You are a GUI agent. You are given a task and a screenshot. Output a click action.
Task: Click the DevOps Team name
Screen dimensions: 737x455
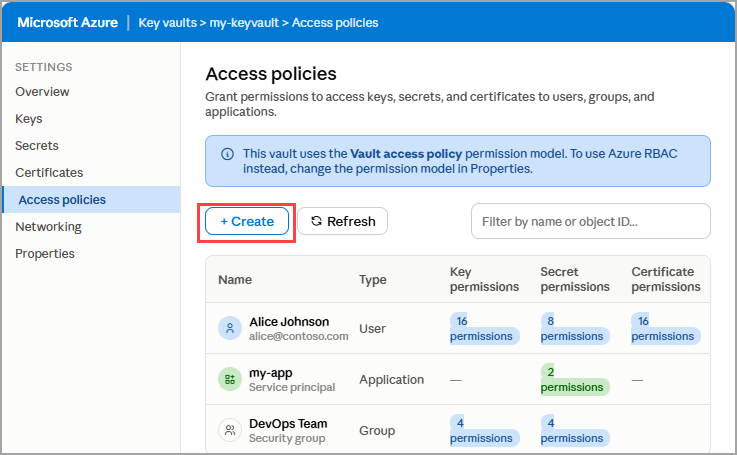[288, 424]
